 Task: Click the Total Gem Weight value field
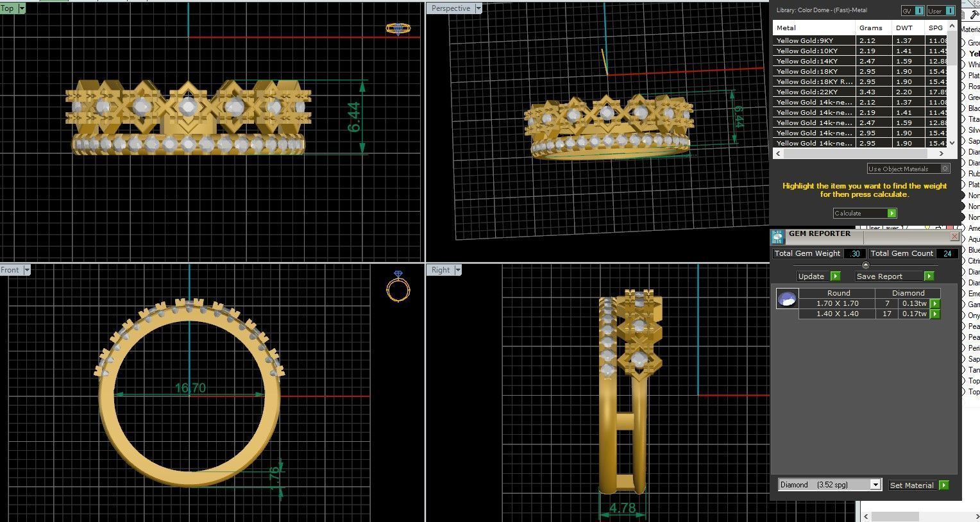(x=854, y=253)
